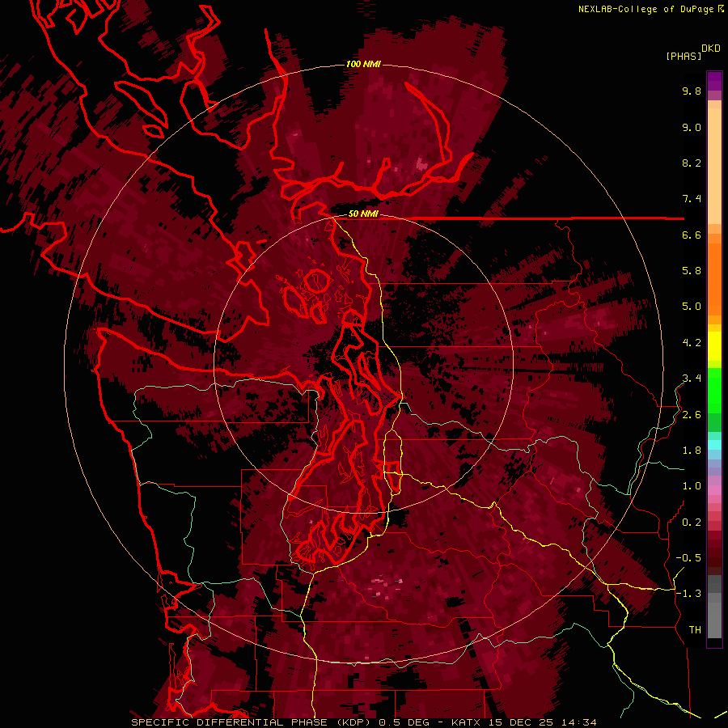Click the 100 NMI range ring label
Image resolution: width=728 pixels, height=728 pixels.
pos(363,64)
